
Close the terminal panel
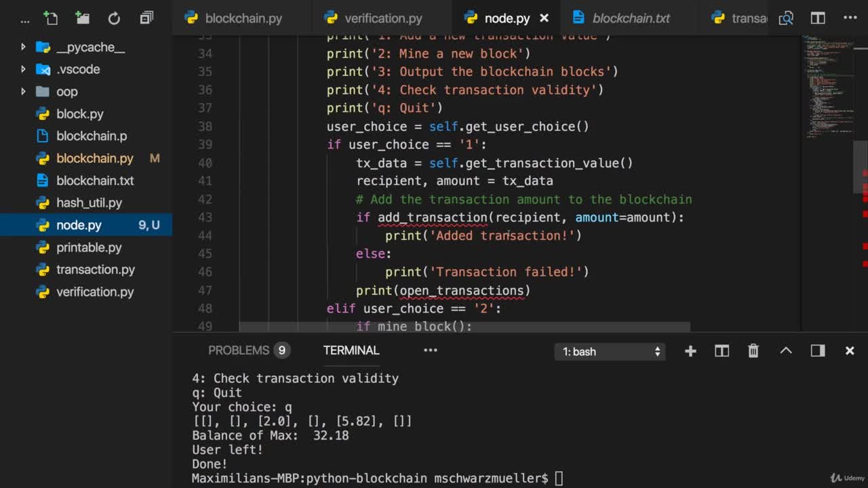tap(850, 350)
